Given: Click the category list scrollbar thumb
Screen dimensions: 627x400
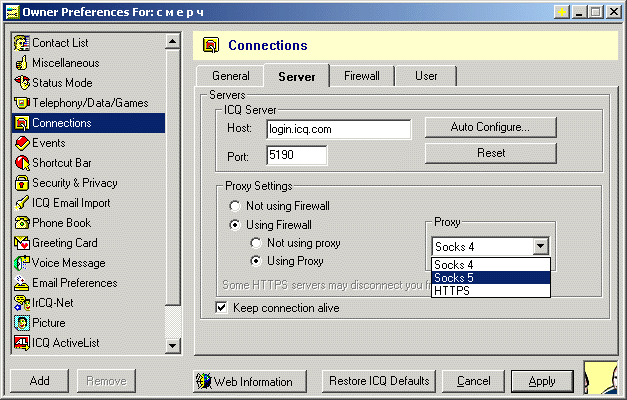Looking at the screenshot, I should click(172, 177).
